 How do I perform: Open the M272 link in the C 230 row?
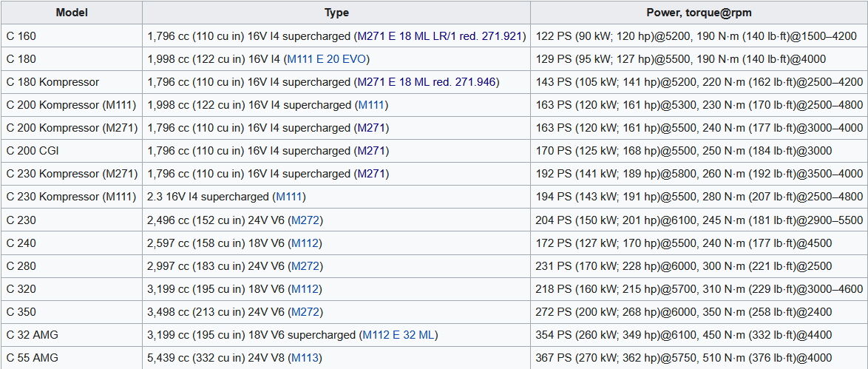305,220
